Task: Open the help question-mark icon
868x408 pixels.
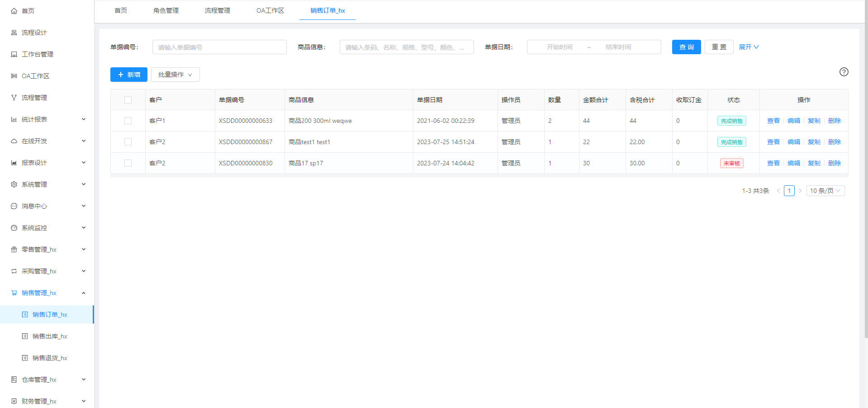Action: 844,72
